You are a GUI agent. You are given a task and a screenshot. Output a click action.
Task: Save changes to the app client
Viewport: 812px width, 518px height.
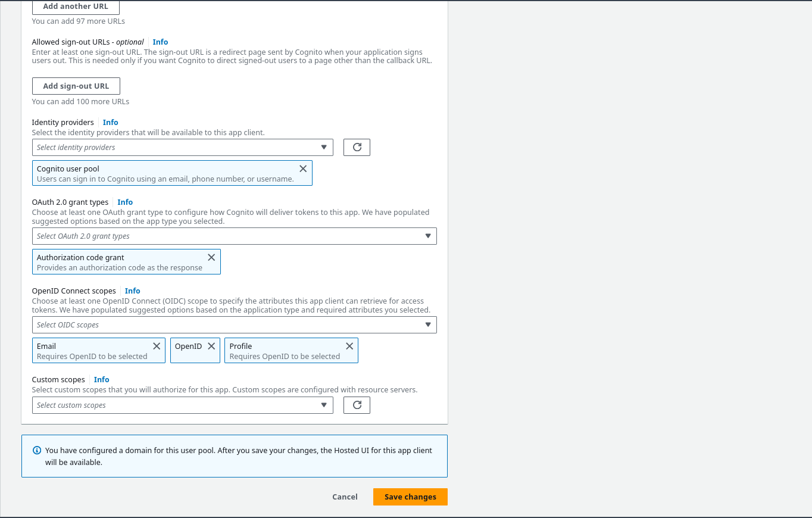tap(410, 497)
